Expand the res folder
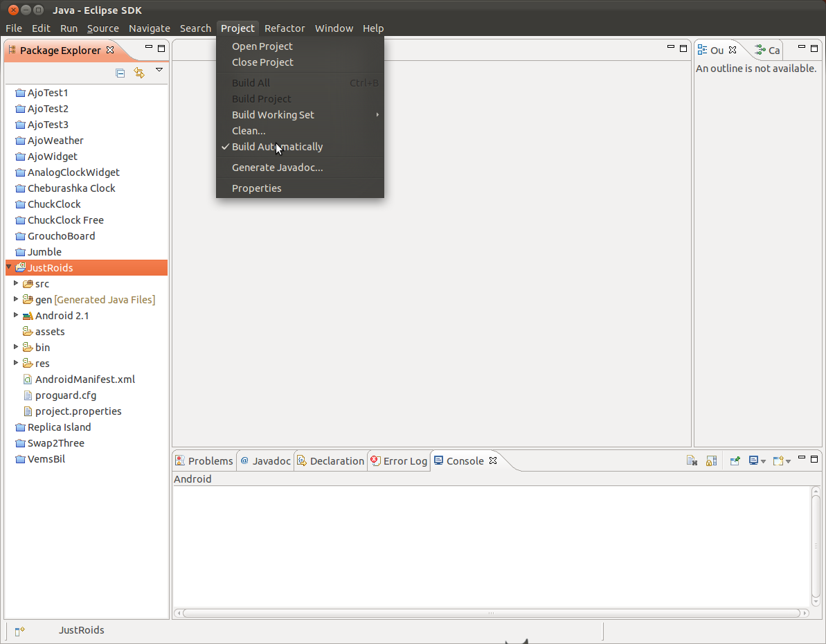The height and width of the screenshot is (644, 826). (x=16, y=363)
